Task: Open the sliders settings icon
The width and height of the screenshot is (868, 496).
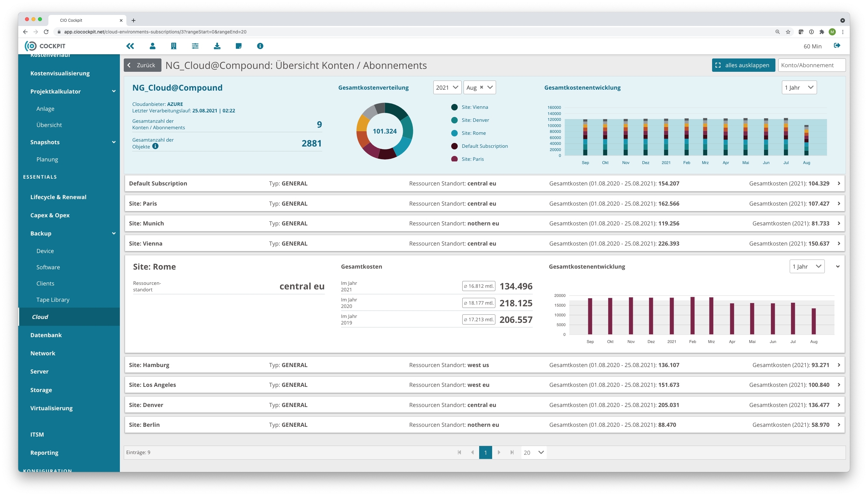Action: point(195,46)
